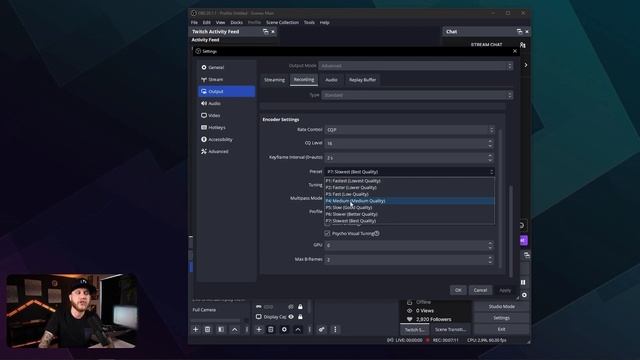
Task: Collapse the Preset dropdown
Action: click(409, 172)
